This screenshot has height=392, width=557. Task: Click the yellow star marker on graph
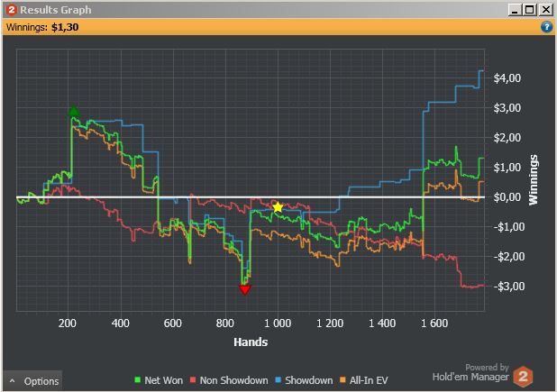coord(278,207)
